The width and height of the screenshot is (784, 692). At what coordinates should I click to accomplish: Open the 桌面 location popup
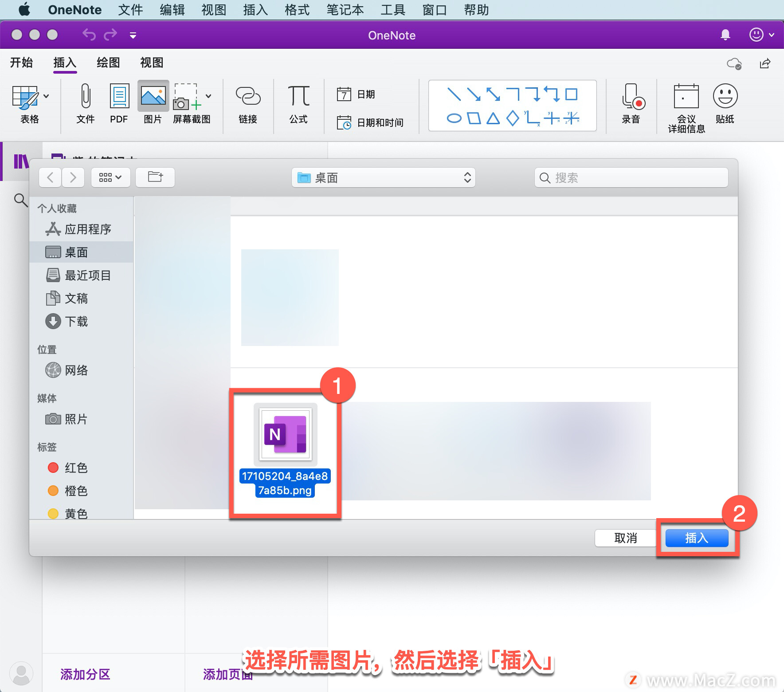pyautogui.click(x=383, y=177)
